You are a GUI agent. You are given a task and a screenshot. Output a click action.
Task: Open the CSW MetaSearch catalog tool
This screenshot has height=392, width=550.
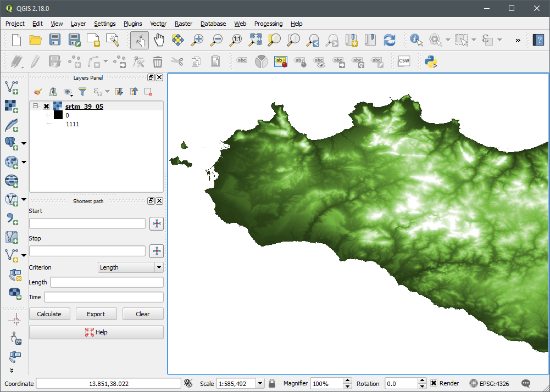pos(404,61)
